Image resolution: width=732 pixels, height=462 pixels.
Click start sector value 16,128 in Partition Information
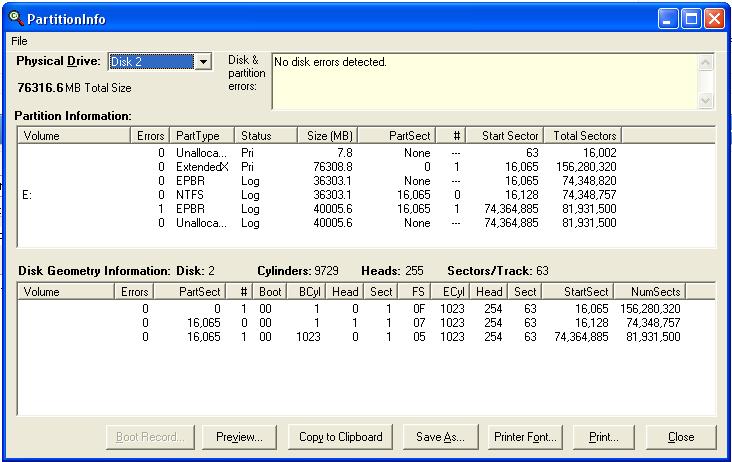(x=521, y=195)
